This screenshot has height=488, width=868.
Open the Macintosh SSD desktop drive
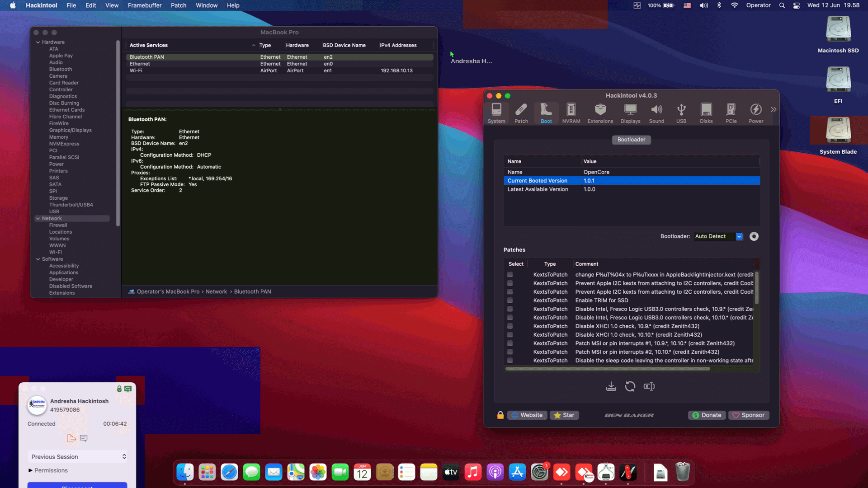(838, 34)
